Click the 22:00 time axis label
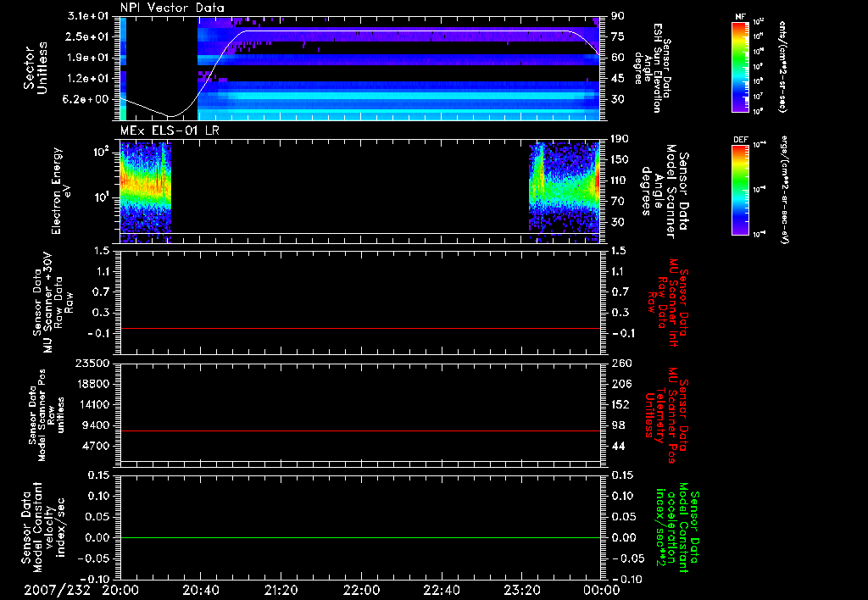 (x=361, y=590)
